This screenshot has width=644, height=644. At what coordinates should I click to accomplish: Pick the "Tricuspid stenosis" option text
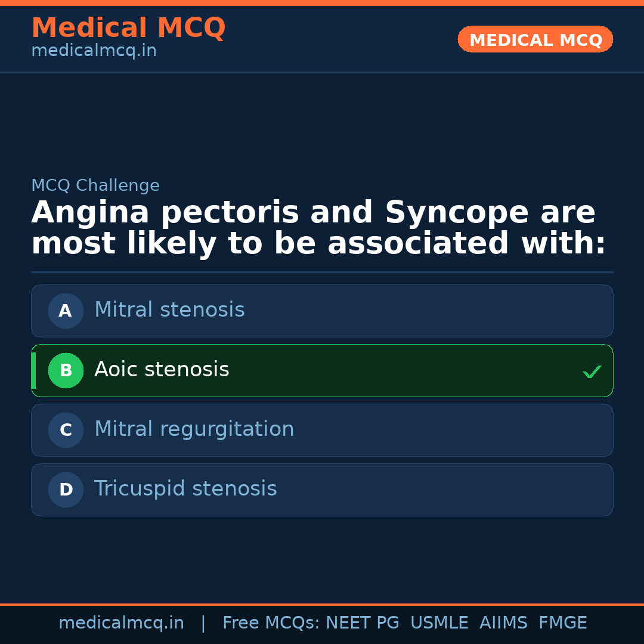185,489
